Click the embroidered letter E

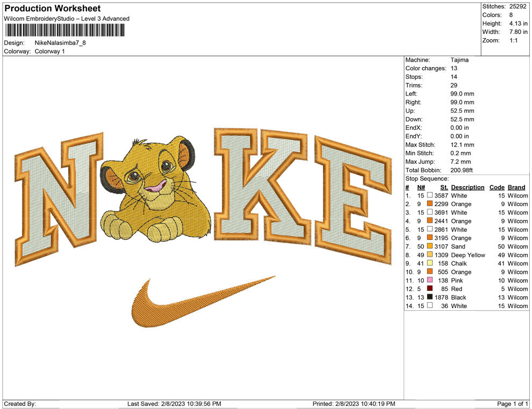pos(353,200)
